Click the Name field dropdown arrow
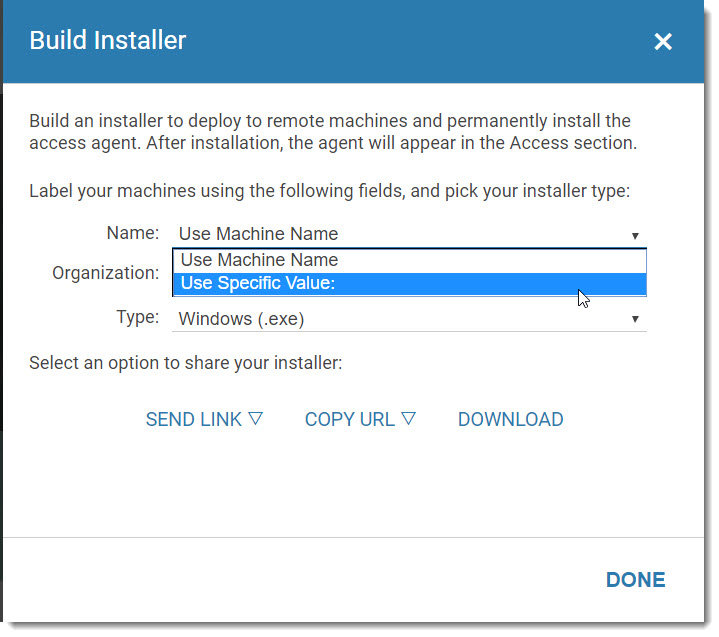719x637 pixels. [634, 235]
